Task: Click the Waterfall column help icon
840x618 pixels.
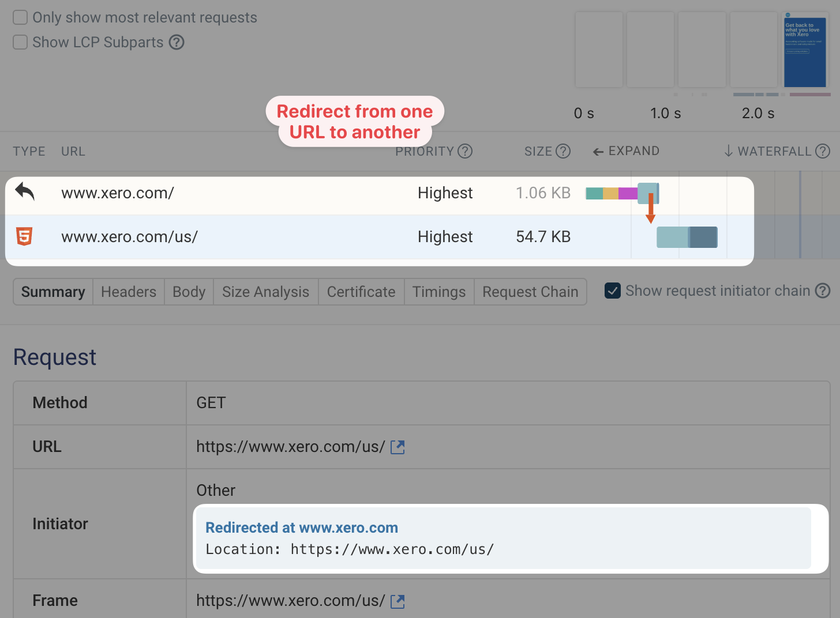Action: [x=823, y=151]
